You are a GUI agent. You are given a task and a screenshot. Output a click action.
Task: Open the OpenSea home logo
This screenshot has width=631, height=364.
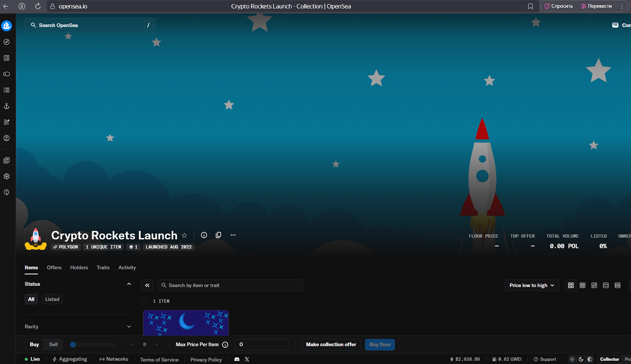(x=7, y=26)
